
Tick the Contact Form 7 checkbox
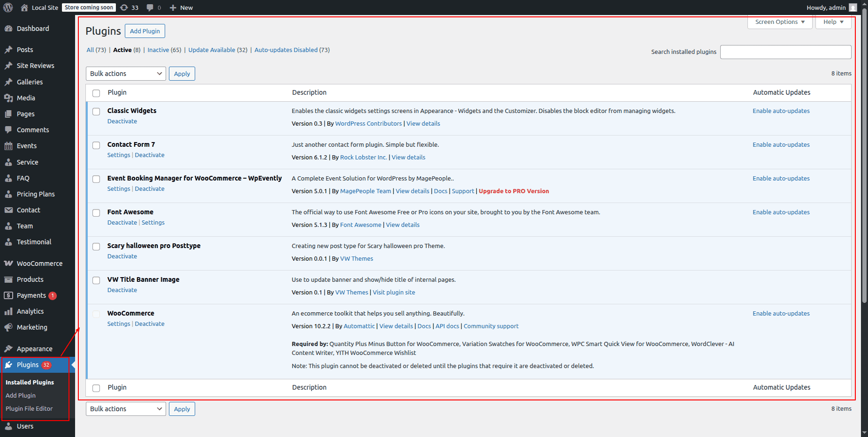click(x=96, y=145)
